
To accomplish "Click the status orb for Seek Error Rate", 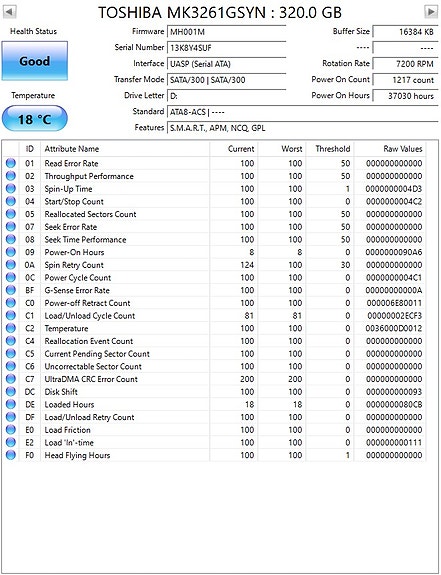I will tap(11, 227).
